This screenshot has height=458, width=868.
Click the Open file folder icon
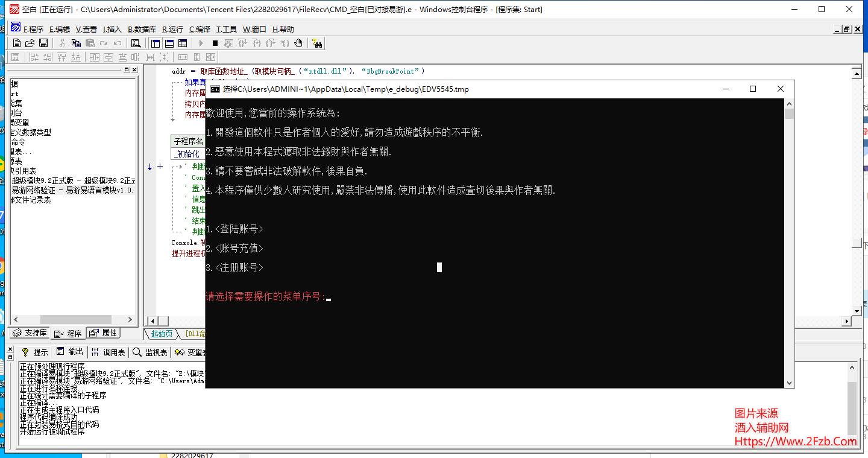click(30, 43)
